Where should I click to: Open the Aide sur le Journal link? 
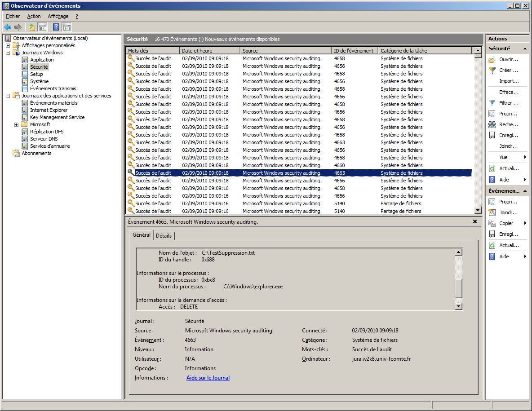point(208,378)
